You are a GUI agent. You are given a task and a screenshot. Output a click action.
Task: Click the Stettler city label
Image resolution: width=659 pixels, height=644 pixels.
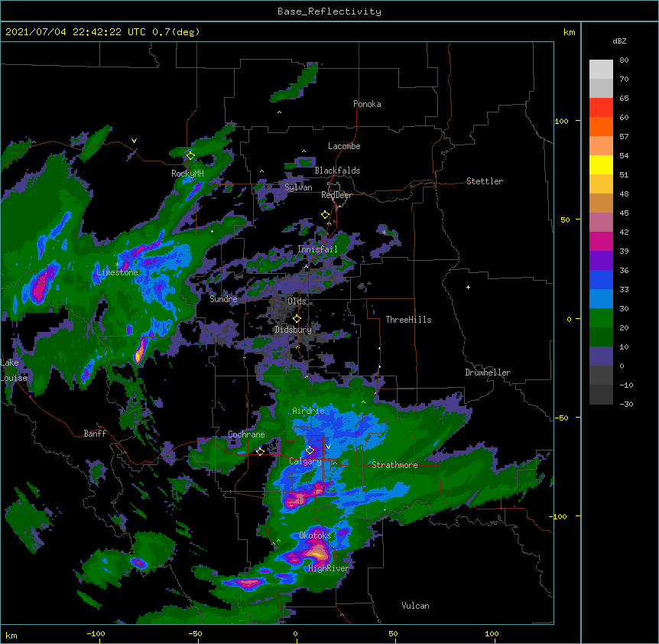point(485,181)
